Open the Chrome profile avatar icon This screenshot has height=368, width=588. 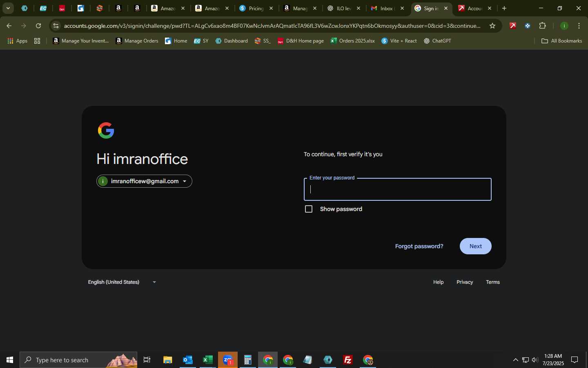click(564, 26)
